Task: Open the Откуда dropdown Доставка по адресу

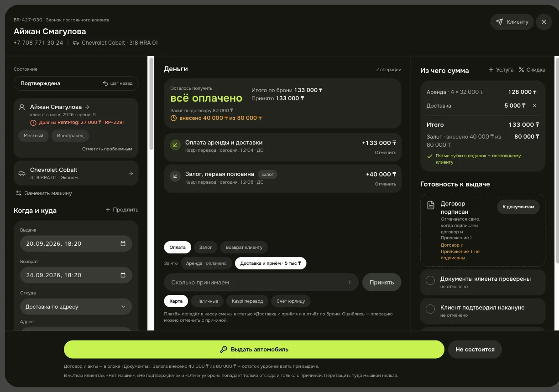Action: coord(76,307)
